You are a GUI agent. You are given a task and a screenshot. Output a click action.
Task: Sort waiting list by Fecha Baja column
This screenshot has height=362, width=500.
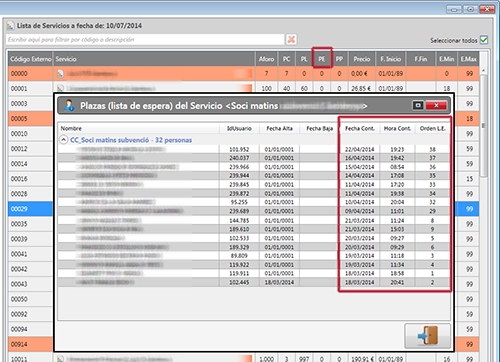point(319,129)
